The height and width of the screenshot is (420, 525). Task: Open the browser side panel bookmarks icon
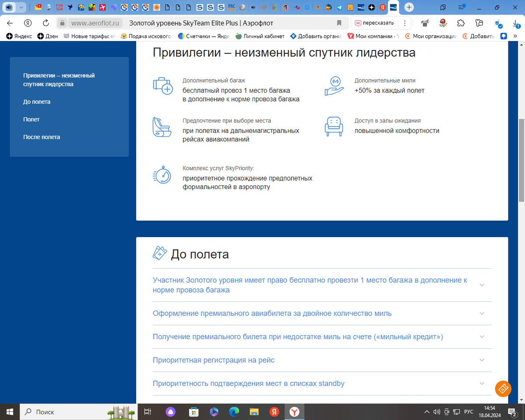[443, 7]
